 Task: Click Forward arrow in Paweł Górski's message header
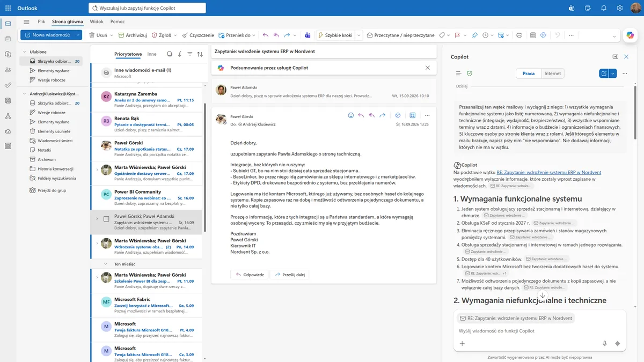point(382,115)
